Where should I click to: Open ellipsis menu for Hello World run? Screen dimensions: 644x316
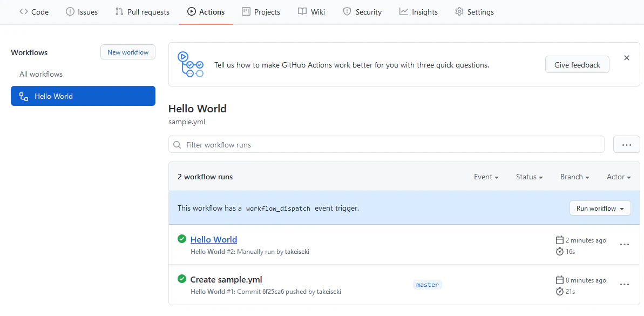click(x=624, y=245)
